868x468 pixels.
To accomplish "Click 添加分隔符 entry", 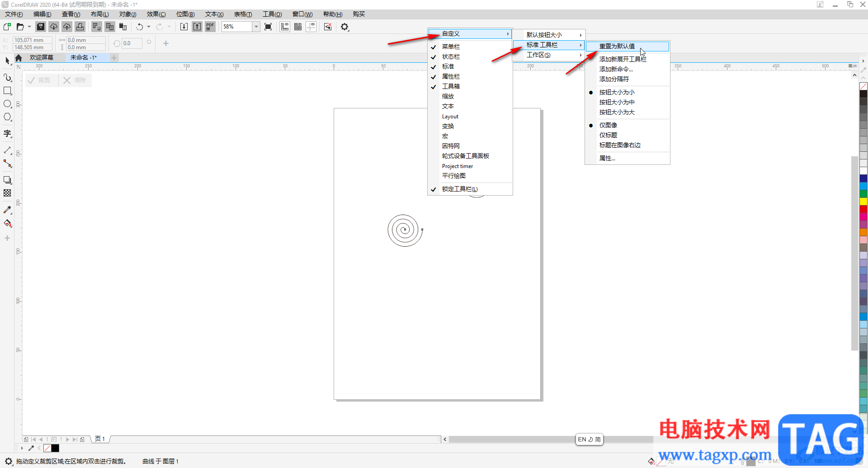I will [627, 79].
